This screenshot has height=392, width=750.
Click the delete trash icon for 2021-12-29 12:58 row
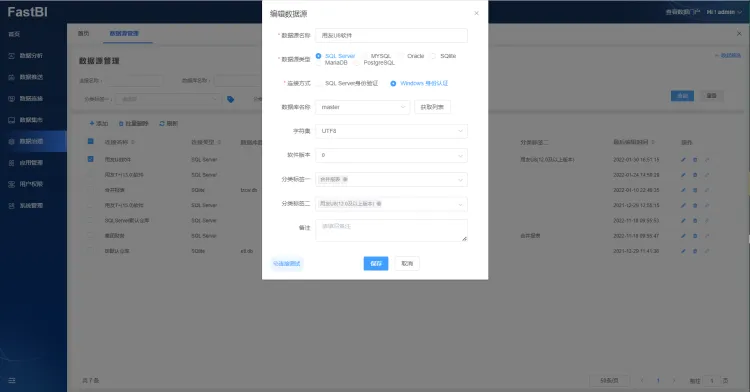click(695, 206)
